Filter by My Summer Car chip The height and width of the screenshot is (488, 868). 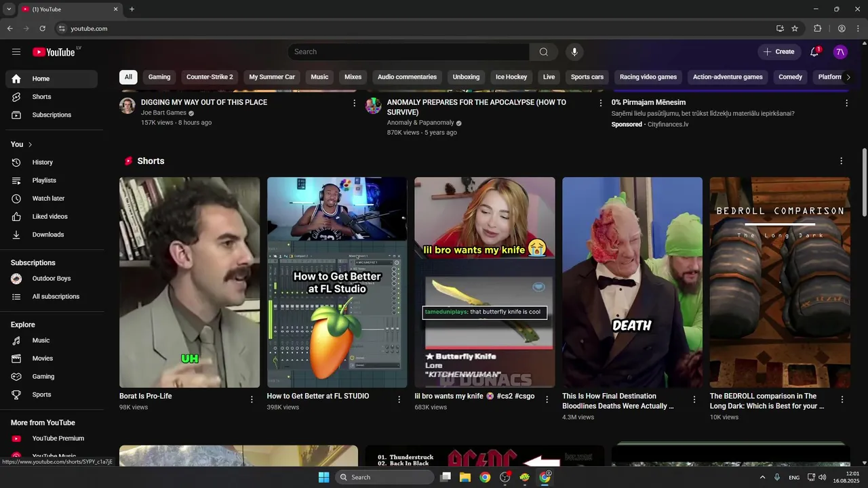pyautogui.click(x=272, y=77)
